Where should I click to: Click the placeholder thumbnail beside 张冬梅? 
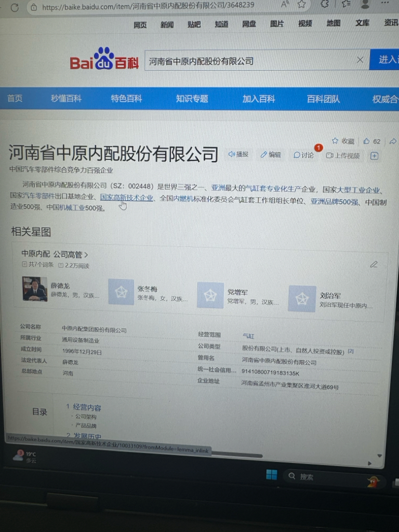coord(121,292)
